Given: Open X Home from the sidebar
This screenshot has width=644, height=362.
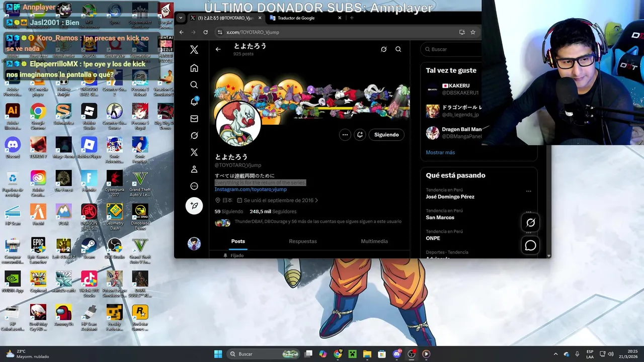Looking at the screenshot, I should click(x=194, y=68).
